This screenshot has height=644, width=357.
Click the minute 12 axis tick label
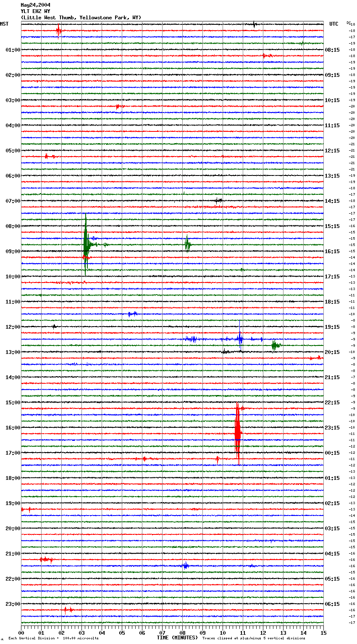pos(263,633)
